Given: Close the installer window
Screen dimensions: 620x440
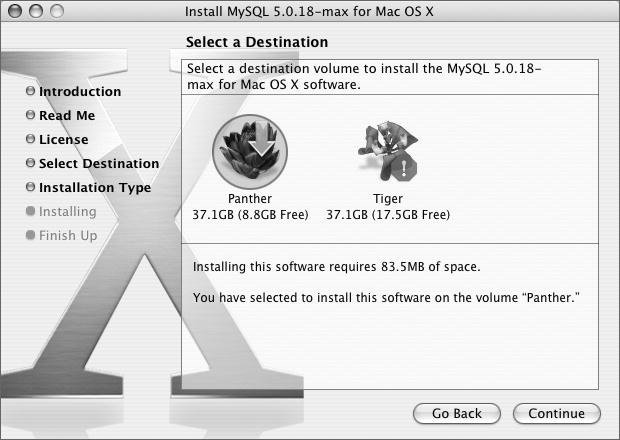Looking at the screenshot, I should click(x=15, y=11).
